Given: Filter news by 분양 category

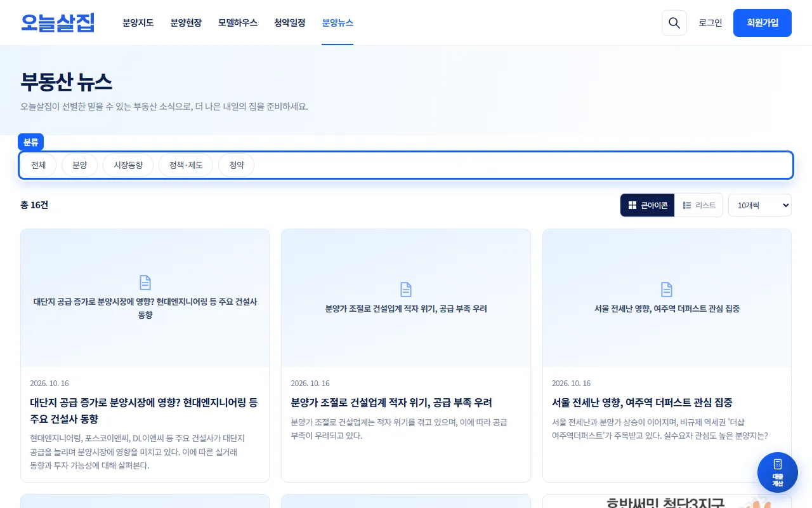Looking at the screenshot, I should tap(79, 165).
